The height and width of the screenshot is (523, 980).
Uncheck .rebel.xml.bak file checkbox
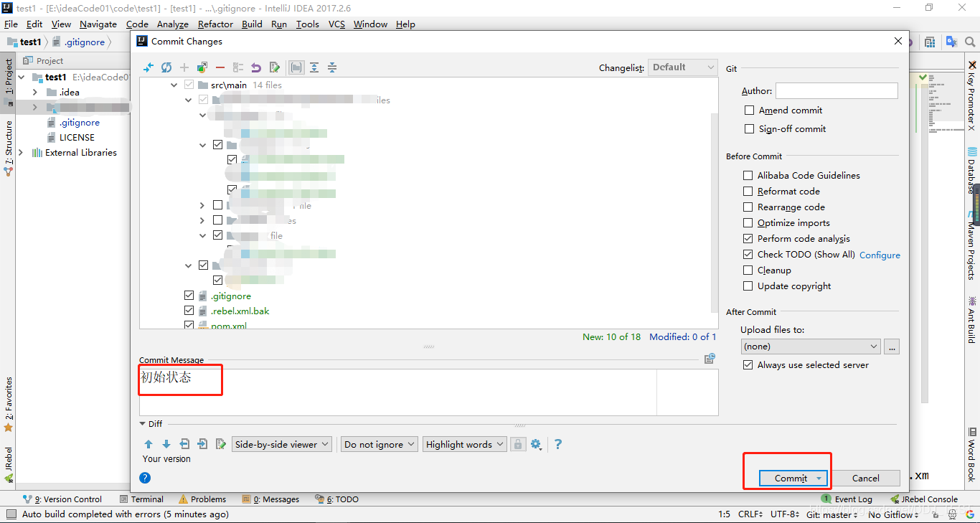[x=189, y=311]
